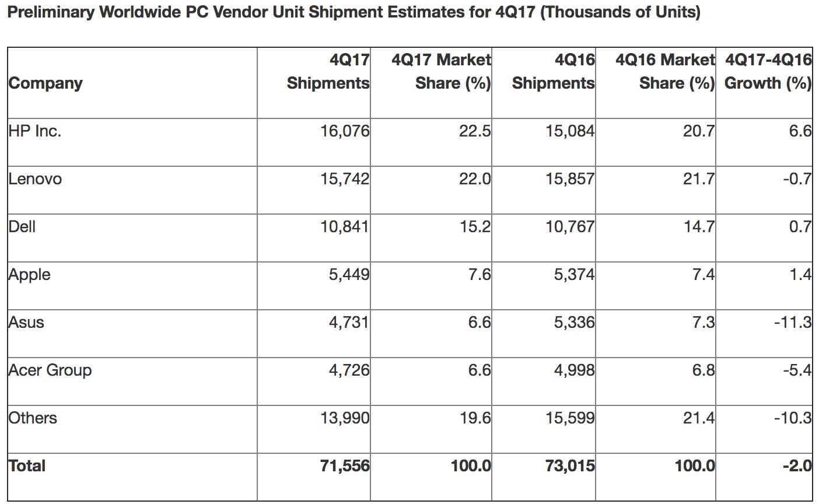The height and width of the screenshot is (504, 819).
Task: Click the Lenovo row label
Action: [x=35, y=179]
